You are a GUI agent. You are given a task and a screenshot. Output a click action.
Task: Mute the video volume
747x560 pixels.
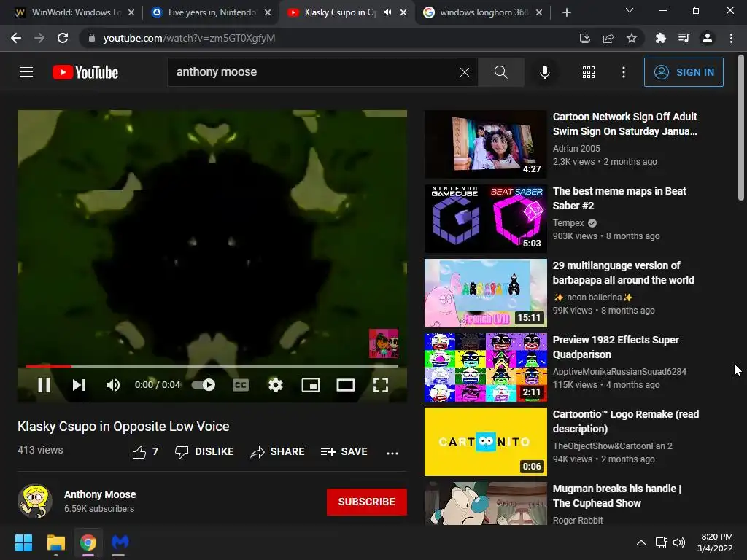click(113, 385)
